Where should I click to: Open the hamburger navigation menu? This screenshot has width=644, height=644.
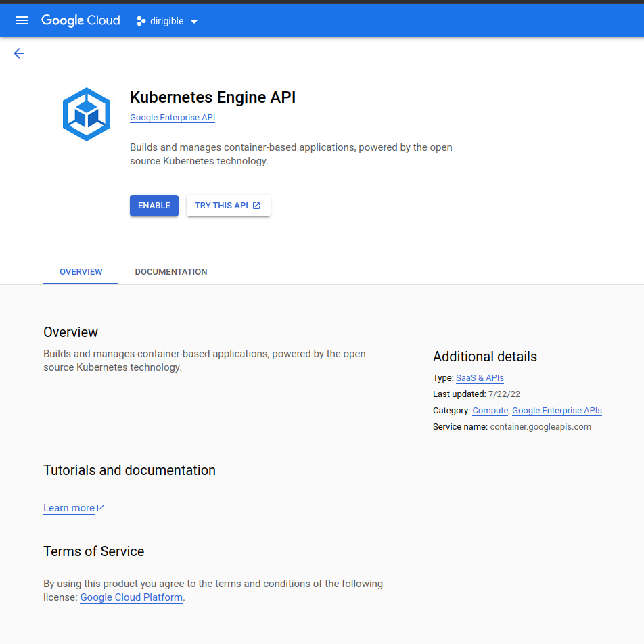pos(22,20)
